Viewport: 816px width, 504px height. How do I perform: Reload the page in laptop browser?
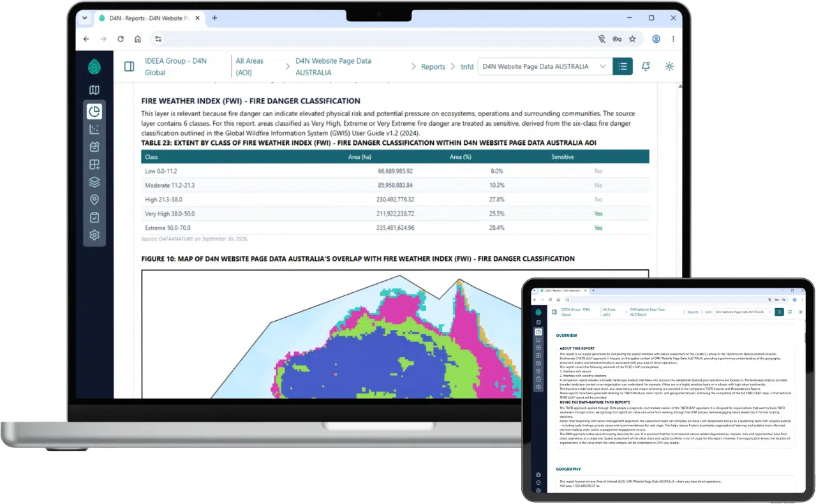tap(121, 39)
